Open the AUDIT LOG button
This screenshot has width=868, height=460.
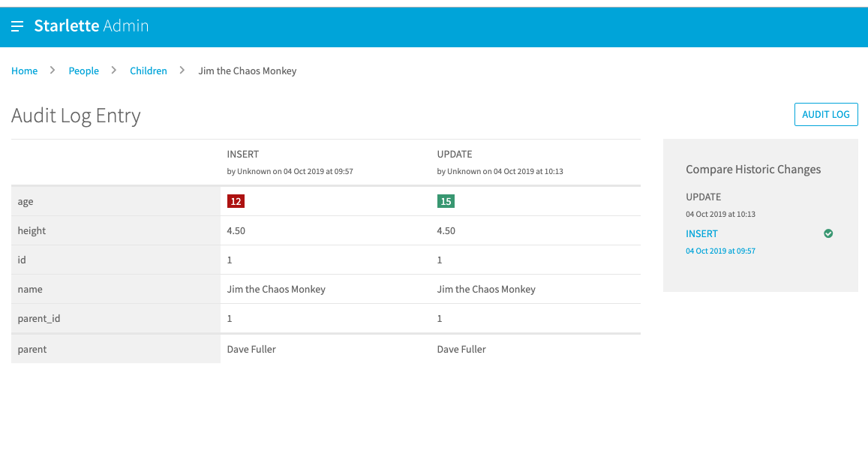pyautogui.click(x=826, y=114)
